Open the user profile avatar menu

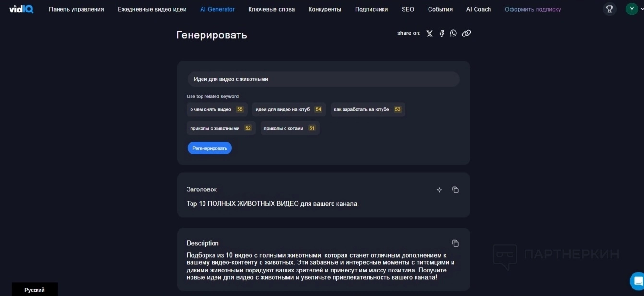632,9
